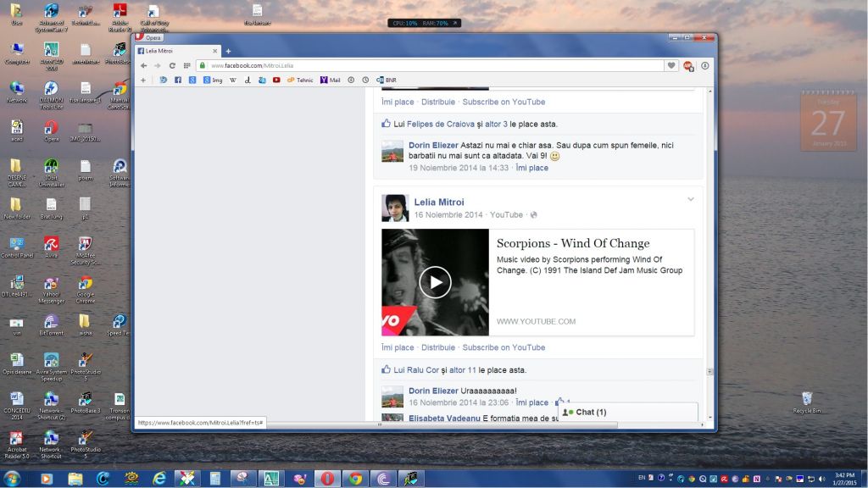This screenshot has width=868, height=488.
Task: Select the Recycle Bin desktop icon
Action: [x=807, y=402]
